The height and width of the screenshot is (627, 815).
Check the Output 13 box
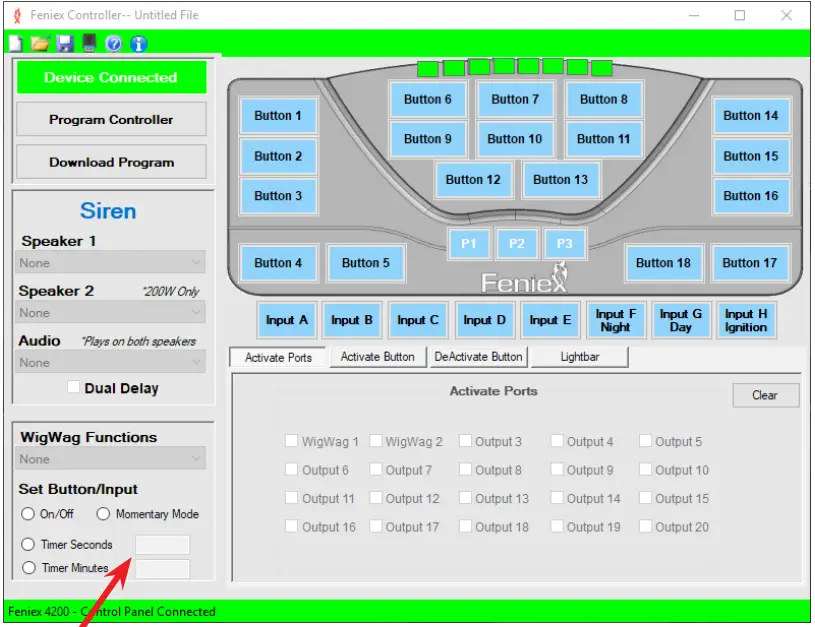click(x=465, y=498)
